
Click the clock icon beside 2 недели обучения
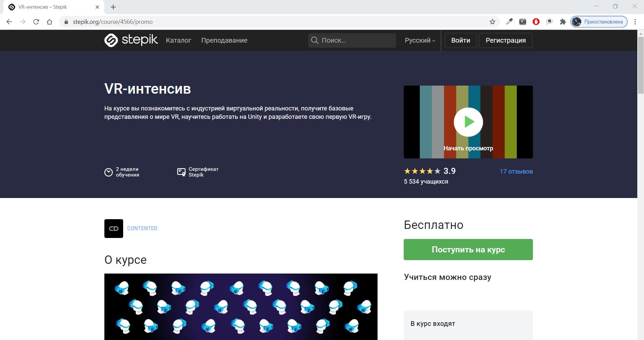pos(108,172)
